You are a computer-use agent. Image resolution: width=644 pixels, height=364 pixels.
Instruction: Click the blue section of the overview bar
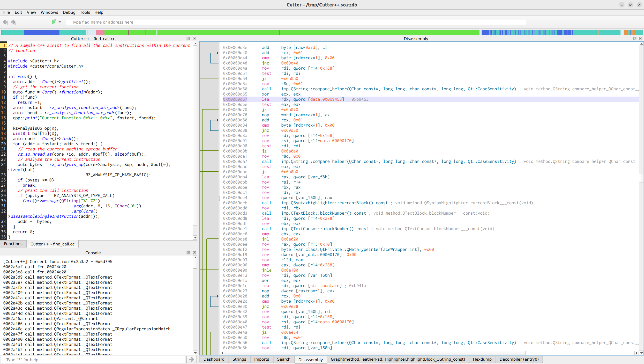click(42, 32)
